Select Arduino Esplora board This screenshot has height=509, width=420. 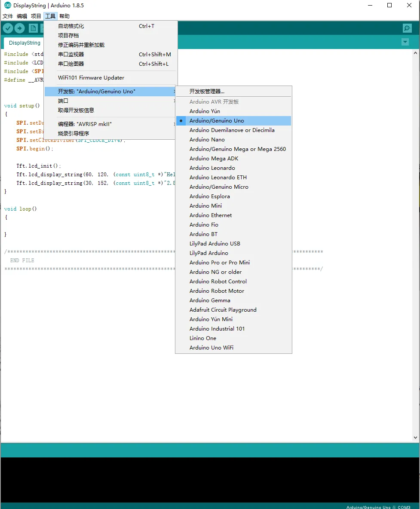pos(233,196)
